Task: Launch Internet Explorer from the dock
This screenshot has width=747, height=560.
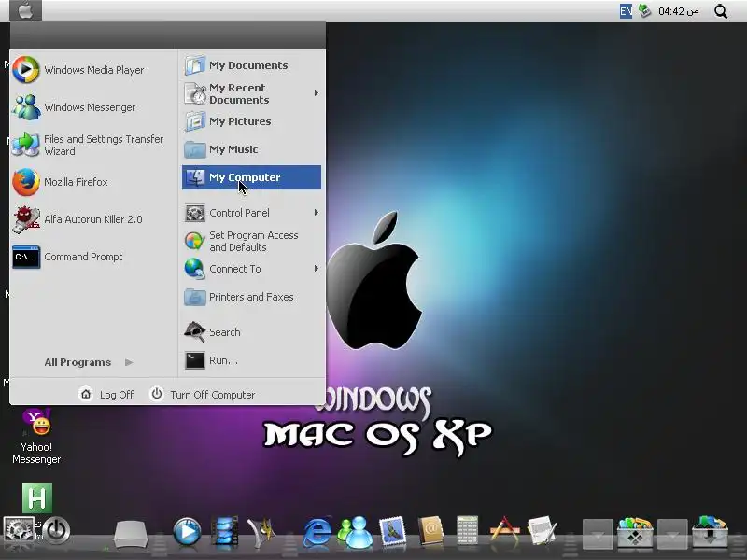Action: [317, 531]
